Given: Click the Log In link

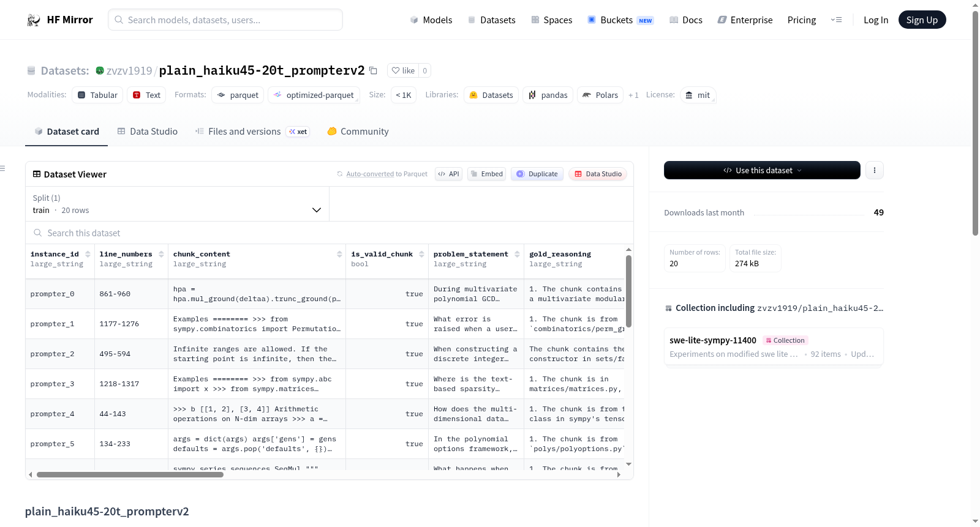Looking at the screenshot, I should point(876,20).
